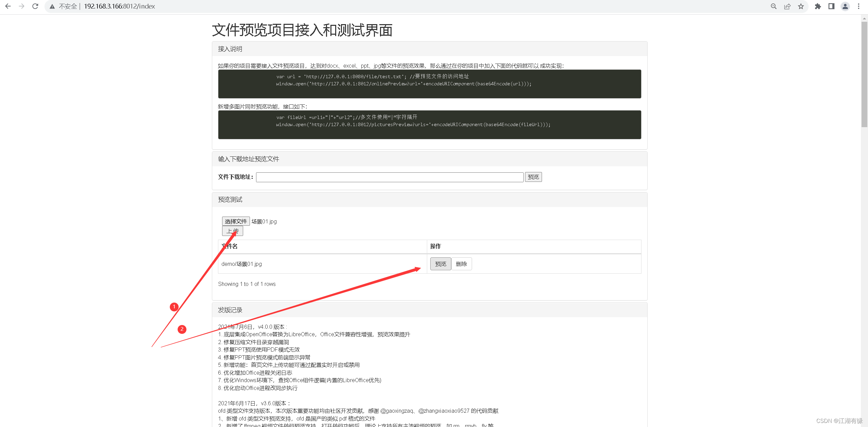Open the extensions puzzle icon
This screenshot has width=868, height=427.
(818, 6)
